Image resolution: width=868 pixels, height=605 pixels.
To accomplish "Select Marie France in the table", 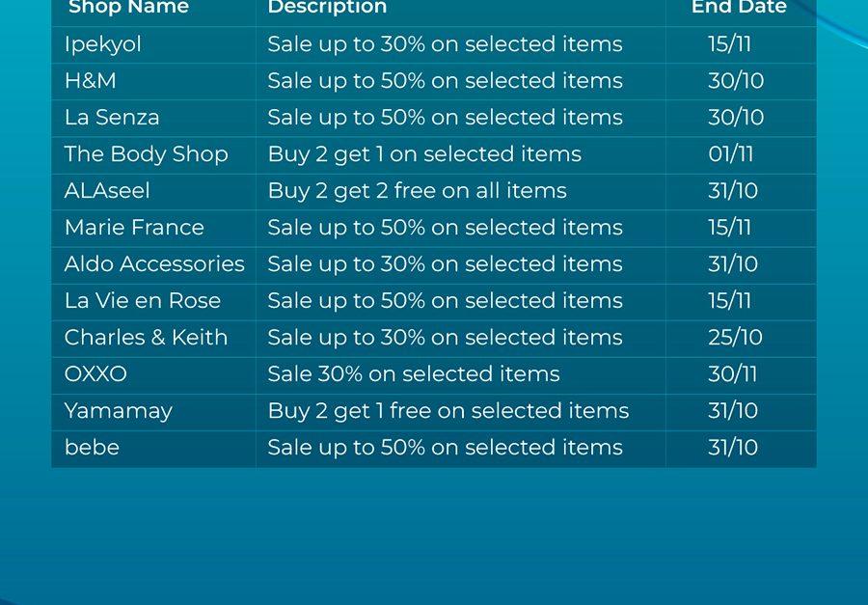I will 134,228.
